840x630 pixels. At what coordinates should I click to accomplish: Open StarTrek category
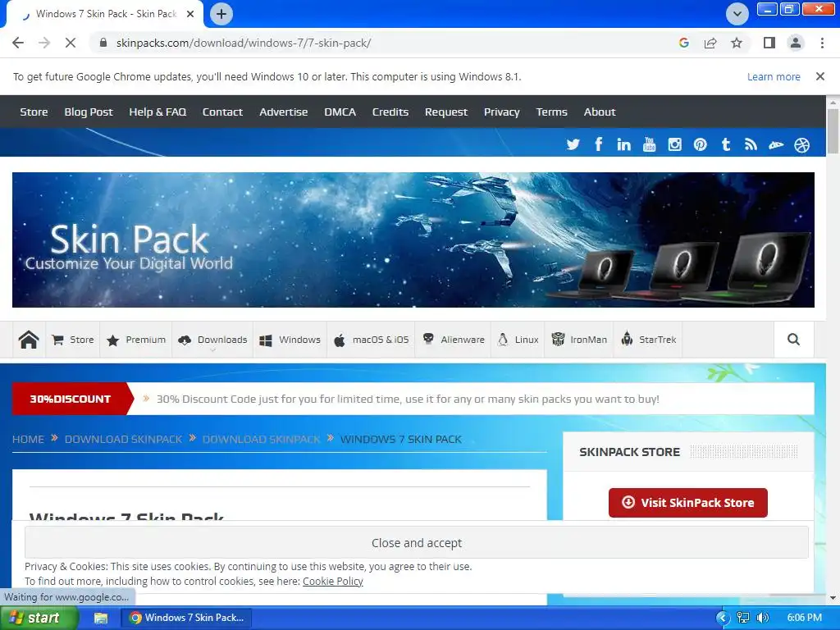[648, 340]
